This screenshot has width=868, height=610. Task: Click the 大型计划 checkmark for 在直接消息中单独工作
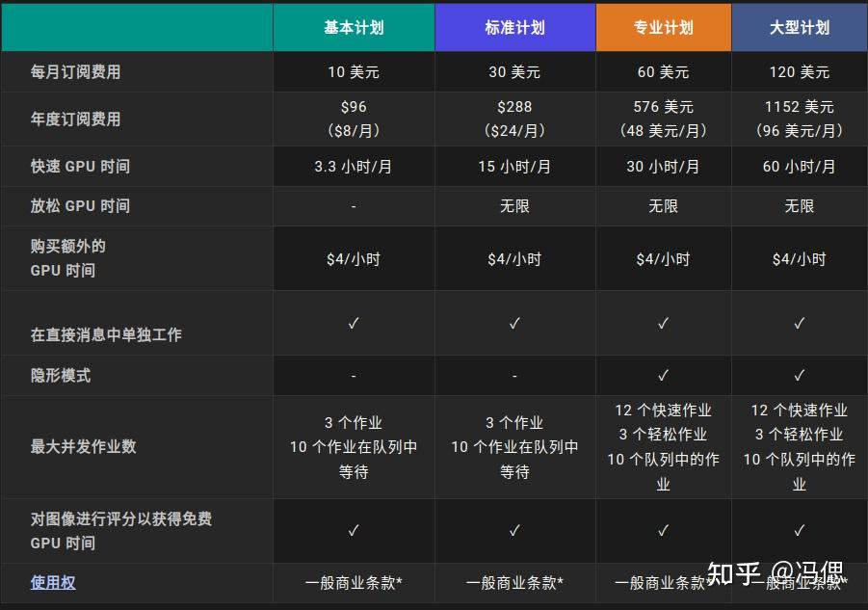pyautogui.click(x=799, y=323)
